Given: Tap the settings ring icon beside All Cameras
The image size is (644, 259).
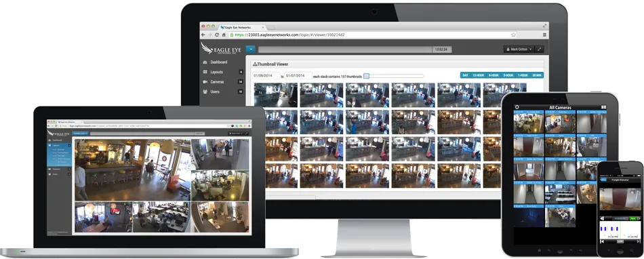Looking at the screenshot, I should 517,107.
